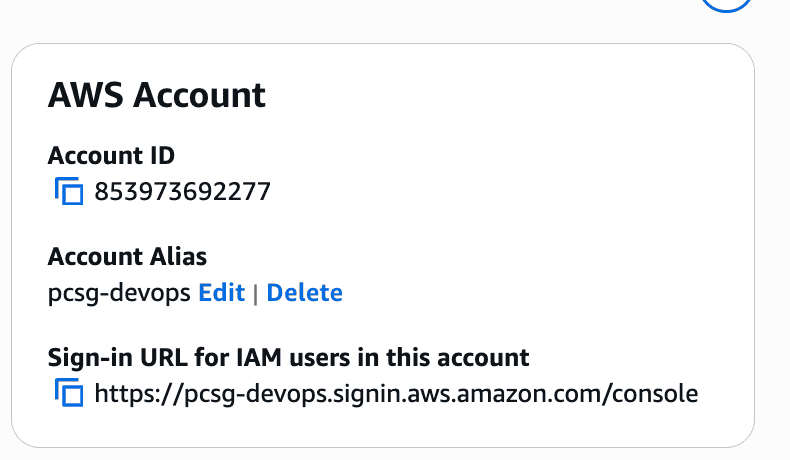The image size is (790, 460).
Task: Click the blue Edit link
Action: [221, 293]
